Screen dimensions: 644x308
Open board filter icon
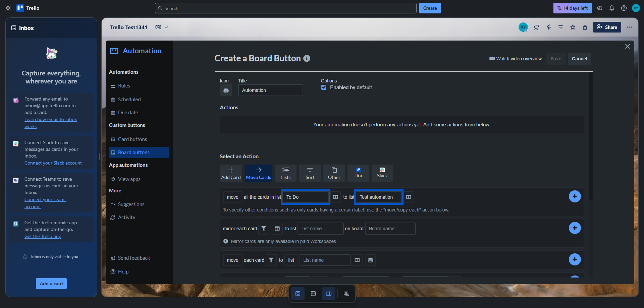click(x=561, y=27)
